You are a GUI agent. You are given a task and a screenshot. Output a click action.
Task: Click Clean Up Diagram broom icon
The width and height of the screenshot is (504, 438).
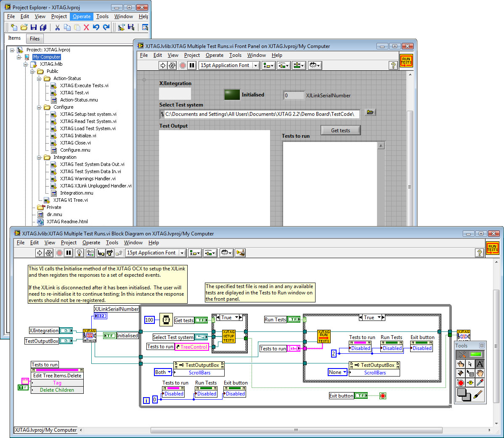[x=240, y=253]
